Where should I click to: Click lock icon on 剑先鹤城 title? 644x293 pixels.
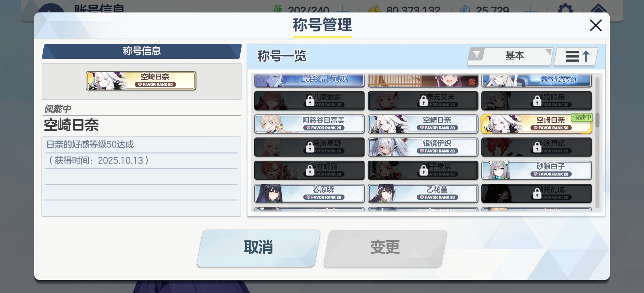point(537,194)
